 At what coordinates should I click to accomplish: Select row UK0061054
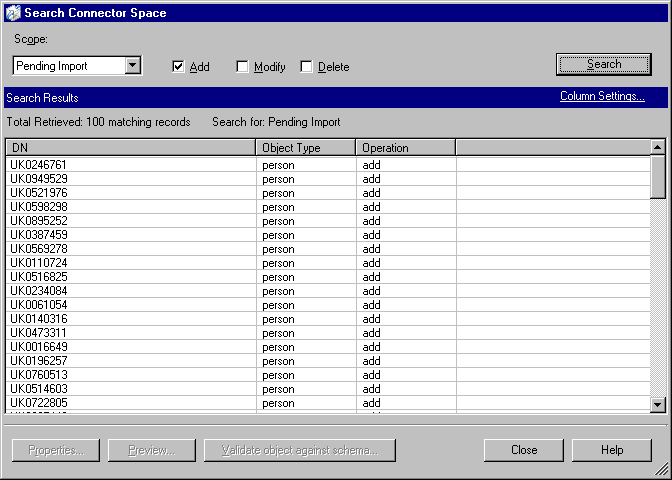coord(328,305)
